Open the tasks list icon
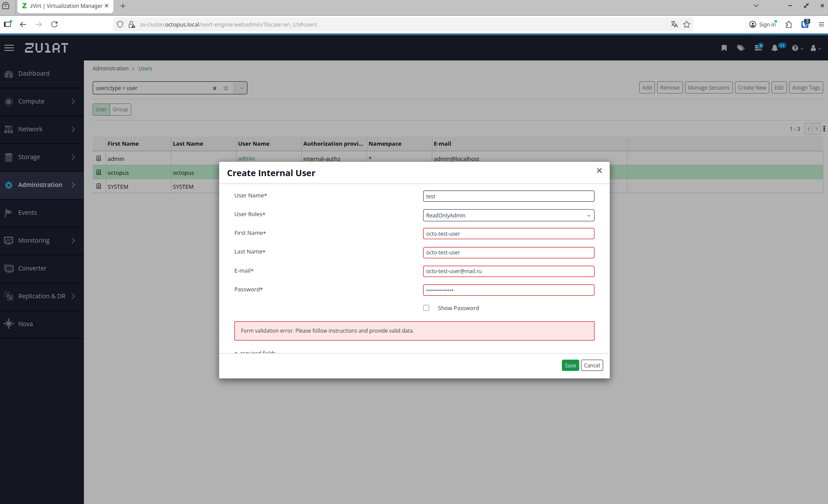 [758, 48]
